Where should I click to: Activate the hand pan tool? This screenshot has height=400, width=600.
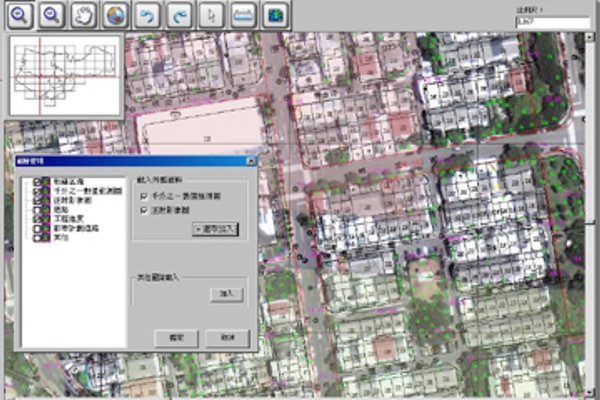tap(83, 15)
